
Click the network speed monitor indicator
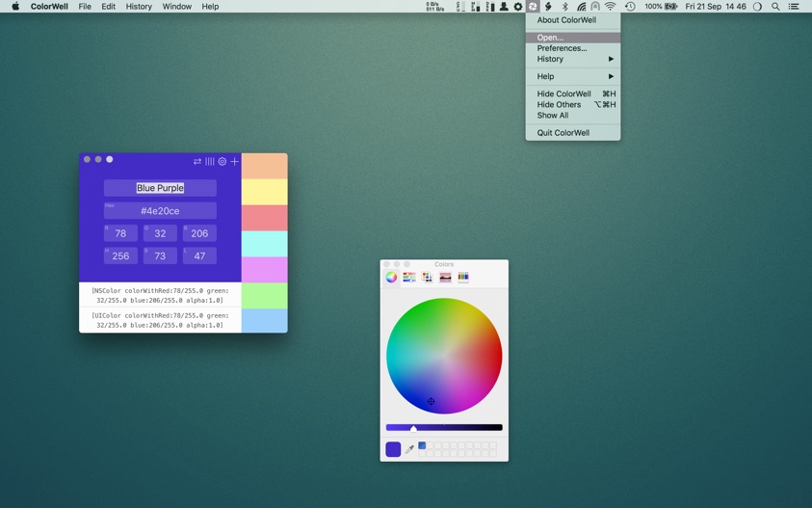point(435,6)
